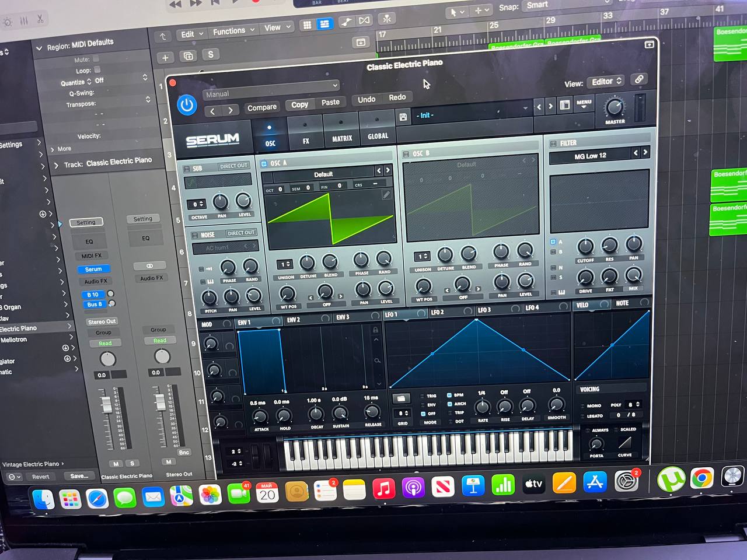This screenshot has height=560, width=747.
Task: Click the Redo button
Action: click(x=397, y=97)
